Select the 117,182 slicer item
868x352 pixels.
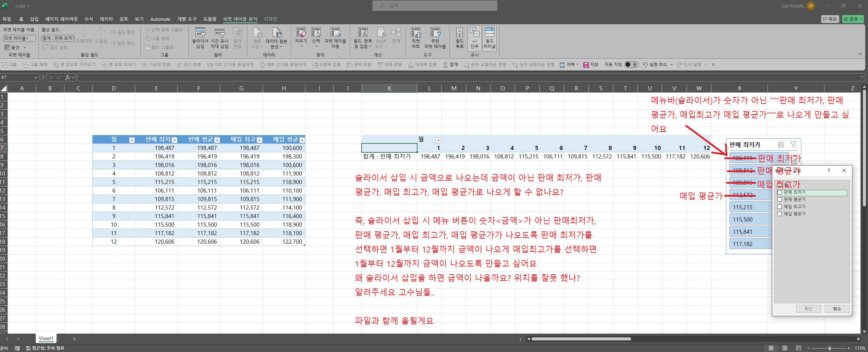751,244
